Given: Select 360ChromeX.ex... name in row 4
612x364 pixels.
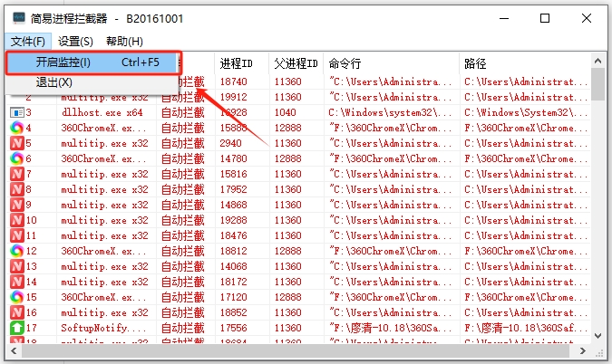Looking at the screenshot, I should [x=103, y=128].
